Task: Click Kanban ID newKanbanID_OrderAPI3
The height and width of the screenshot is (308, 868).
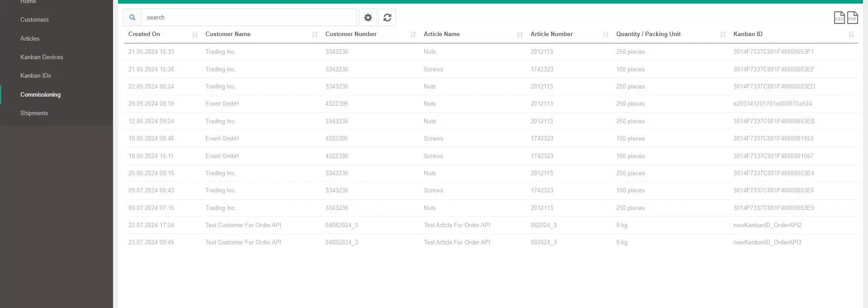Action: point(767,243)
